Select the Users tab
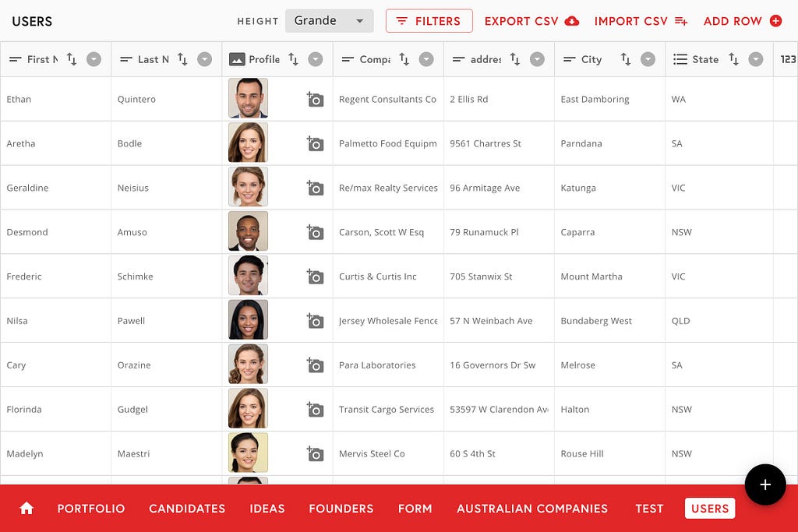This screenshot has width=798, height=532. pos(710,509)
